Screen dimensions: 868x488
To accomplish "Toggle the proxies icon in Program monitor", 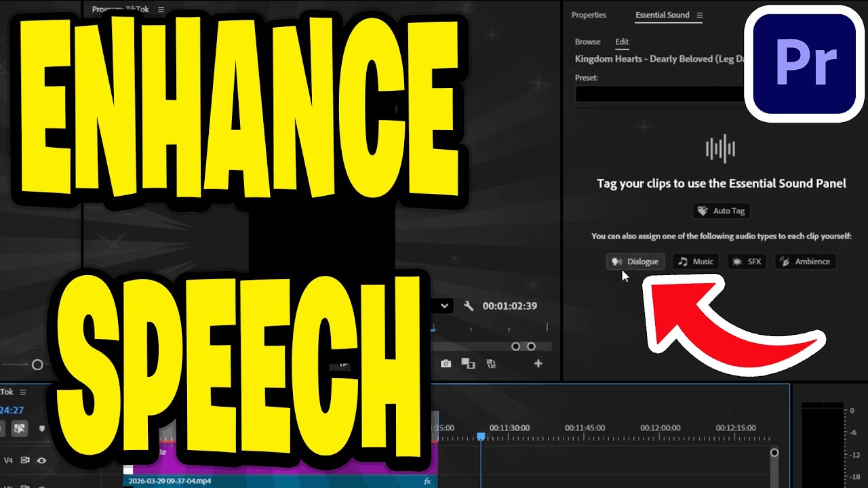I will click(x=491, y=364).
